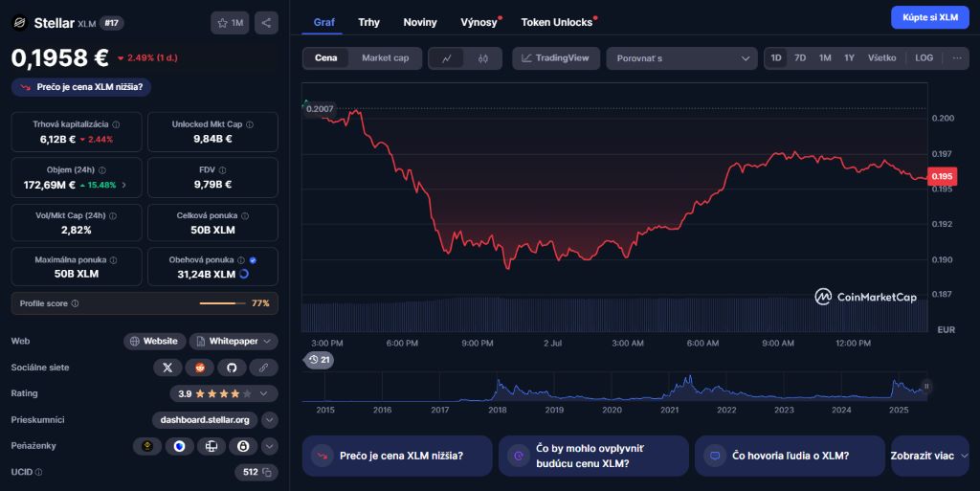The image size is (980, 491).
Task: Ask what could affect future XLM price
Action: pos(593,456)
